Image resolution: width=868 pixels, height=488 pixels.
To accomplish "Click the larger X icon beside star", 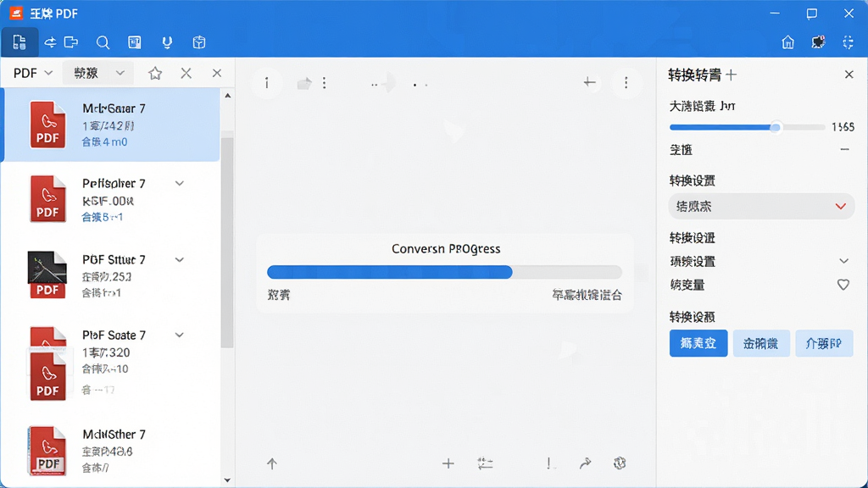I will pyautogui.click(x=186, y=73).
